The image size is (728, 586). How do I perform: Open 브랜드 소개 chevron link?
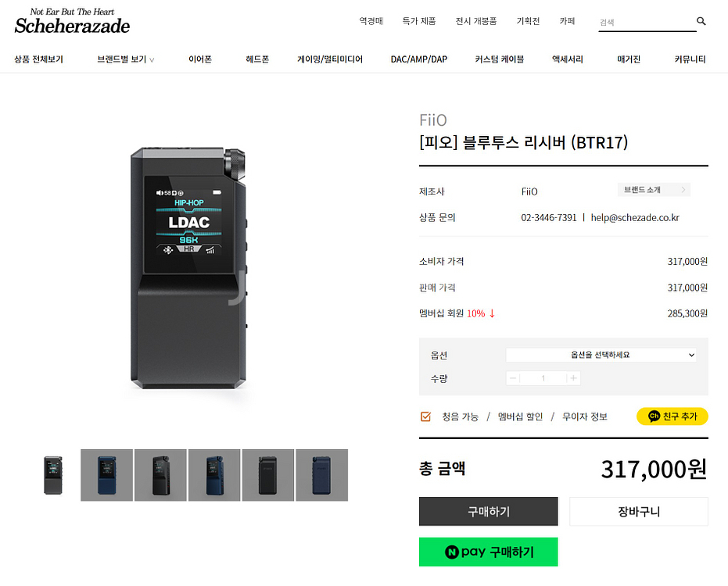(654, 189)
